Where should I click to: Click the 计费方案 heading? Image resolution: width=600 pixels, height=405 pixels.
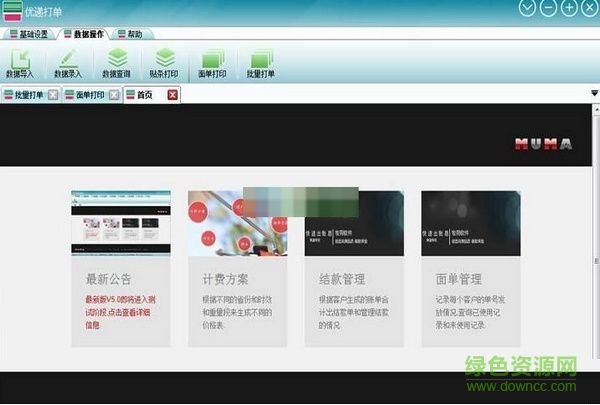225,279
